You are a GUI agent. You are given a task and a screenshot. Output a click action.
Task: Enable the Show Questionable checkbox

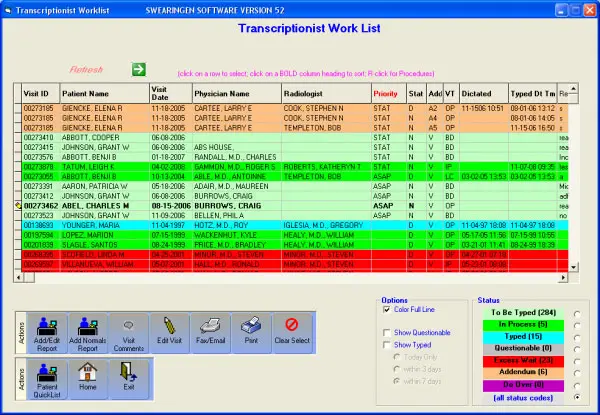tap(386, 332)
